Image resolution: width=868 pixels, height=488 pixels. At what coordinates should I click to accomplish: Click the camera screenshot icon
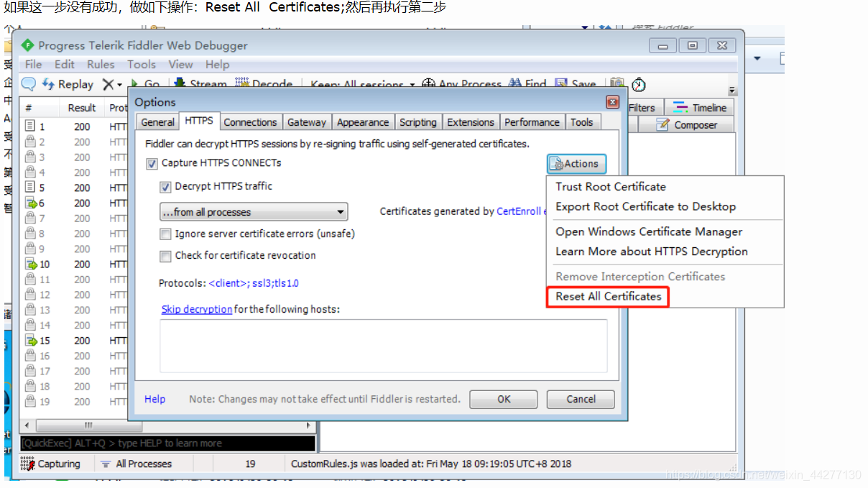(x=617, y=84)
